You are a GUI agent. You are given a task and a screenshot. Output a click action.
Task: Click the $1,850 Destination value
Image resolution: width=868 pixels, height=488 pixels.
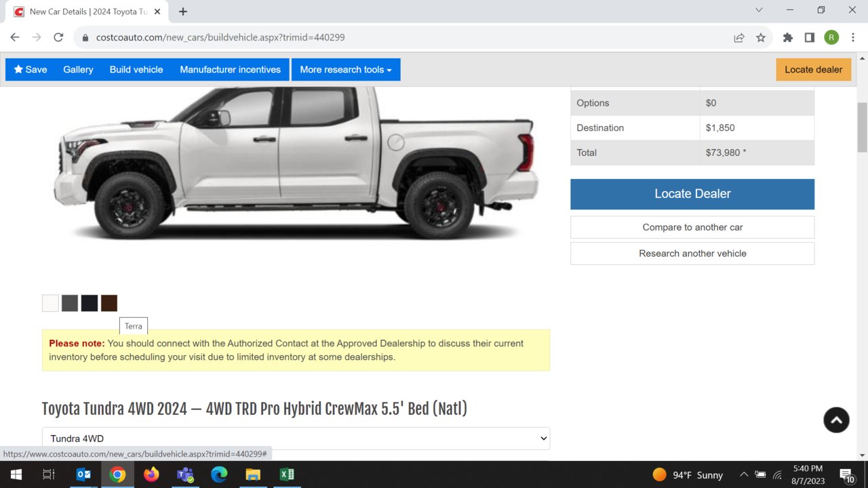point(720,127)
